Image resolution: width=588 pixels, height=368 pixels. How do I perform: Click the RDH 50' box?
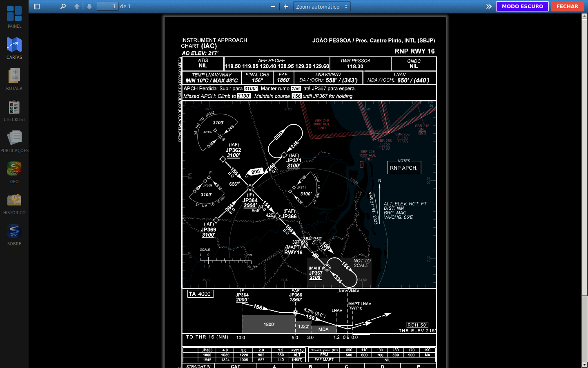click(x=417, y=325)
